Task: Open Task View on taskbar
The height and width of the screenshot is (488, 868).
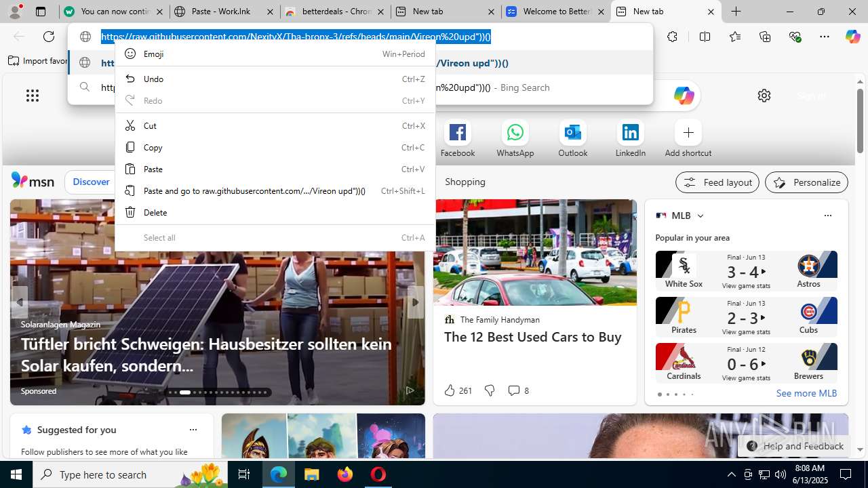Action: point(244,474)
